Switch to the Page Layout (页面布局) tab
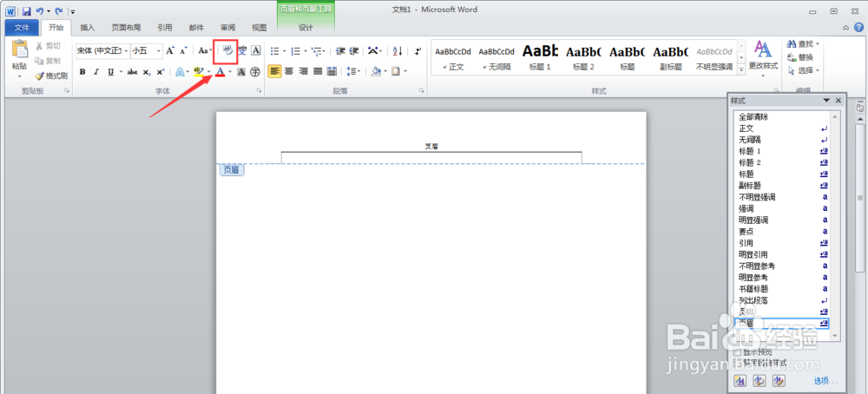The height and width of the screenshot is (394, 868). tap(126, 28)
